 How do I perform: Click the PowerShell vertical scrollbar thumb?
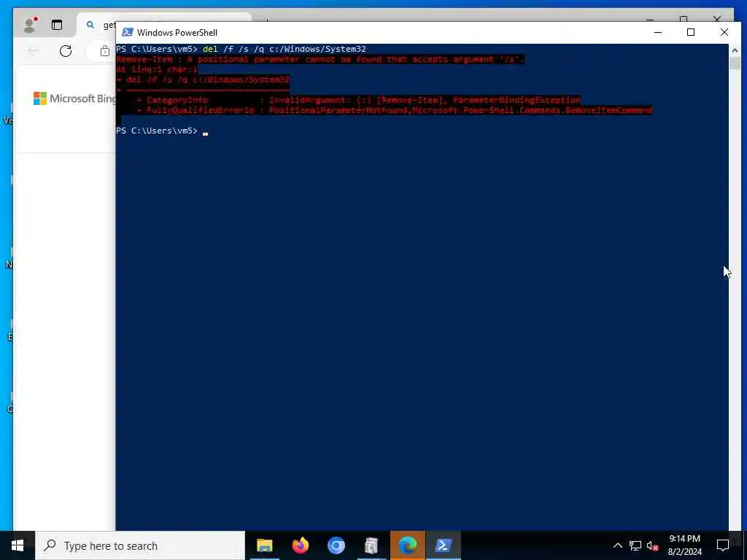click(x=735, y=63)
